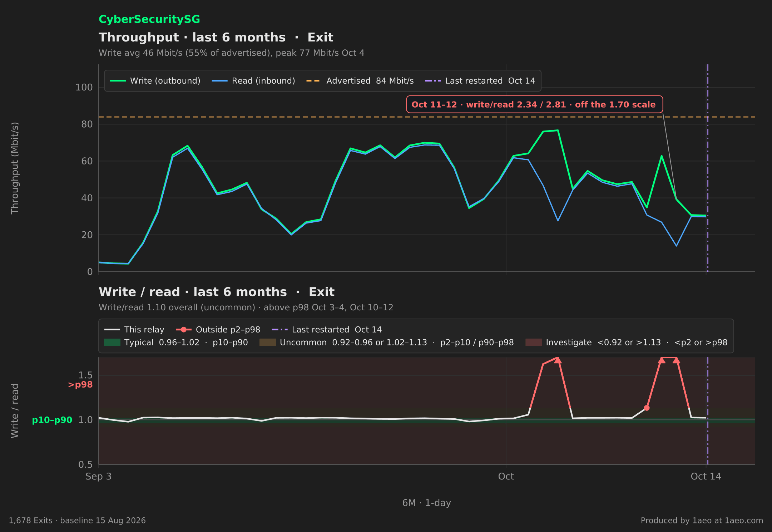Click 'Last restarted Oct 14' in write/read legend
This screenshot has height=532, width=772.
pyautogui.click(x=327, y=330)
